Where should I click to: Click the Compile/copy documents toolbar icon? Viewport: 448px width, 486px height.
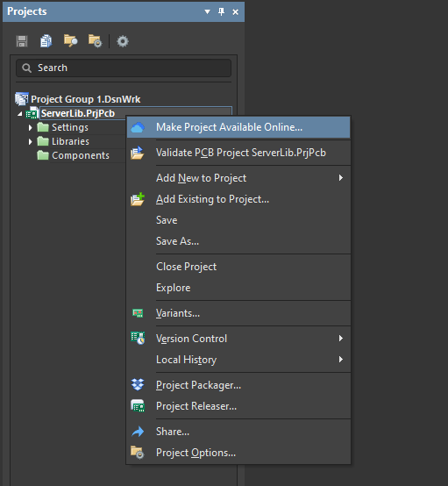[x=46, y=41]
